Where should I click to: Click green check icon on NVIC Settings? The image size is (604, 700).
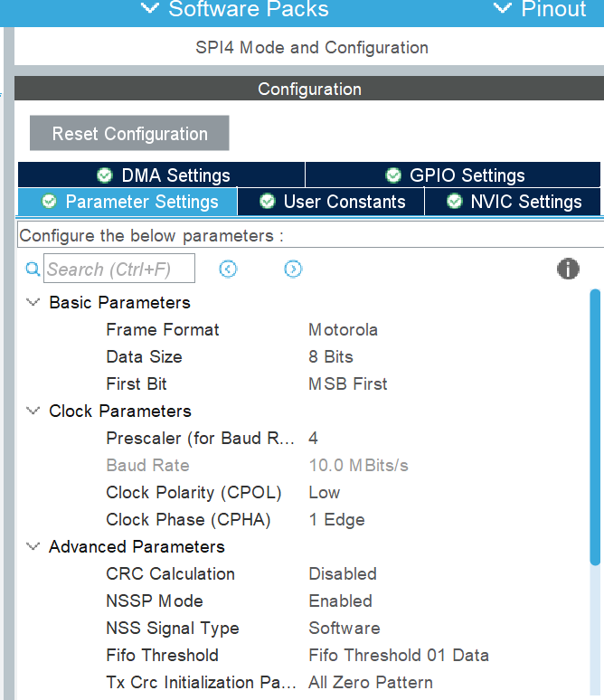click(x=454, y=202)
